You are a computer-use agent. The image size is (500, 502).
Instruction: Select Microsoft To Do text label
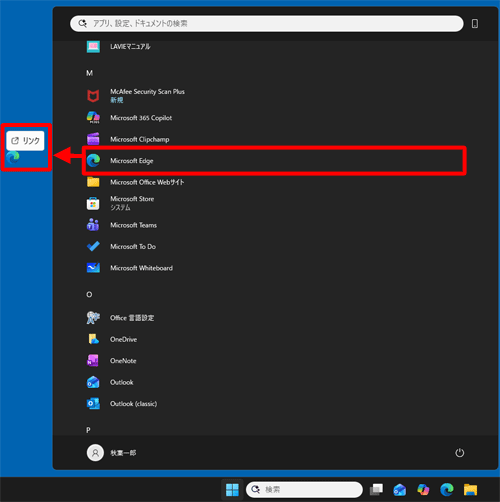point(133,246)
